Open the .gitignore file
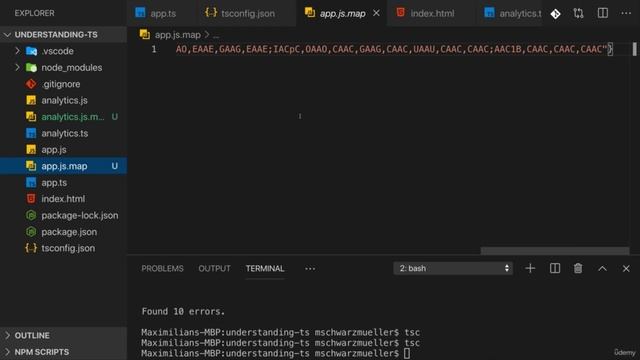Viewport: 640px width, 360px height. point(63,84)
